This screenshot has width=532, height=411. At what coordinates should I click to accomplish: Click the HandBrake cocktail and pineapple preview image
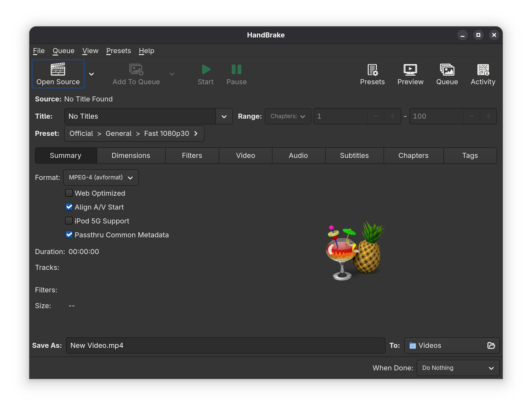pos(355,251)
